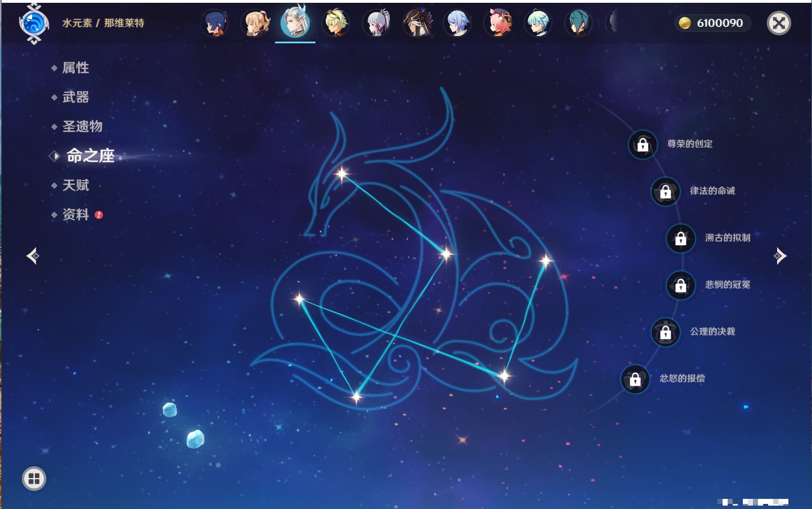This screenshot has height=509, width=812.
Task: Open locked constellation icon for 尊荣的创定
Action: point(643,145)
